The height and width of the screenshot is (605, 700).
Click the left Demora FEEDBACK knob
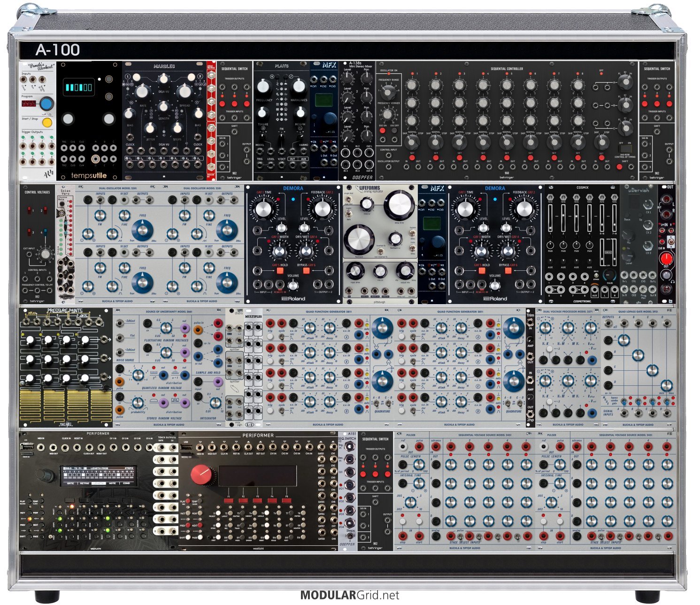click(322, 209)
